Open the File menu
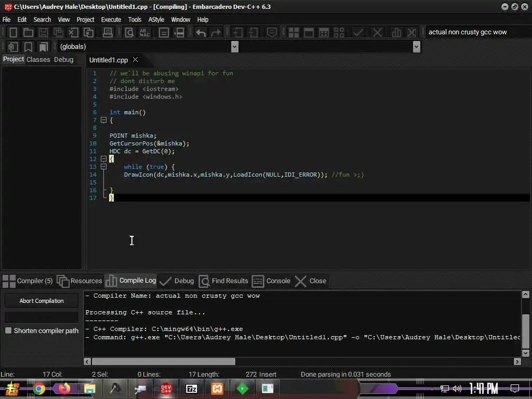The image size is (532, 399). (6, 20)
